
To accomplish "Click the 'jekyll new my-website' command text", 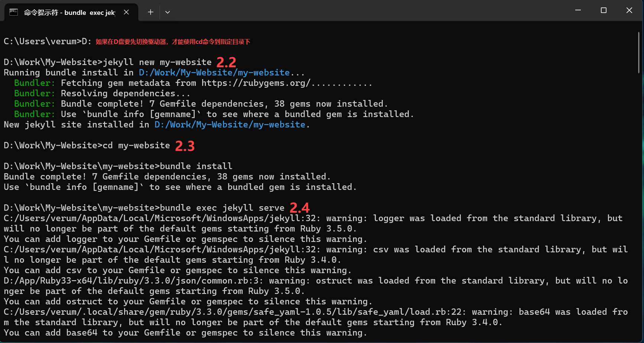I will (x=157, y=62).
